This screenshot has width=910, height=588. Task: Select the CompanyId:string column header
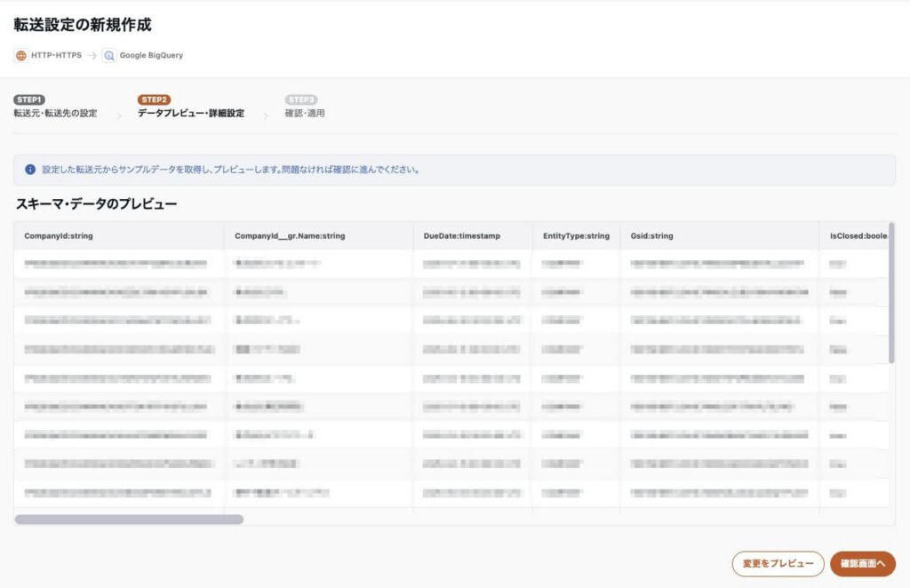59,236
